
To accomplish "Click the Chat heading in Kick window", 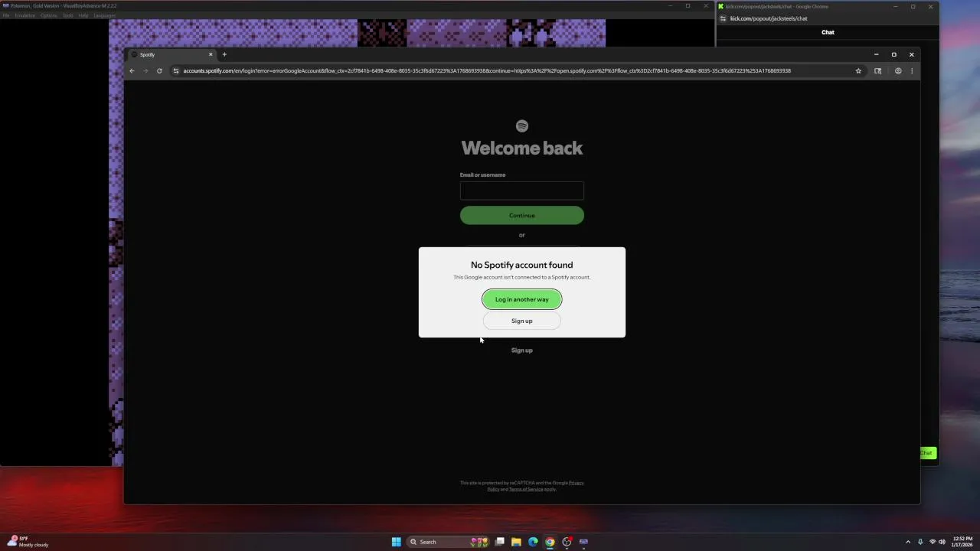I will click(x=828, y=32).
